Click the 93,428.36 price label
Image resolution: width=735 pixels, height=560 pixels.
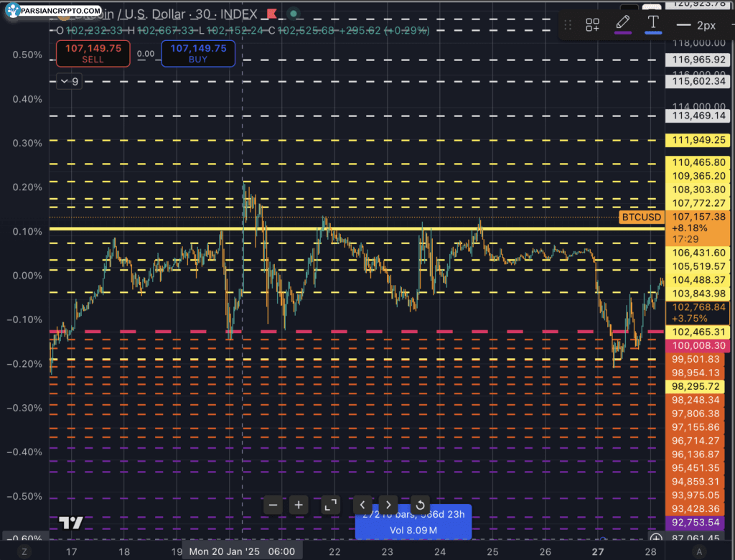(x=695, y=509)
